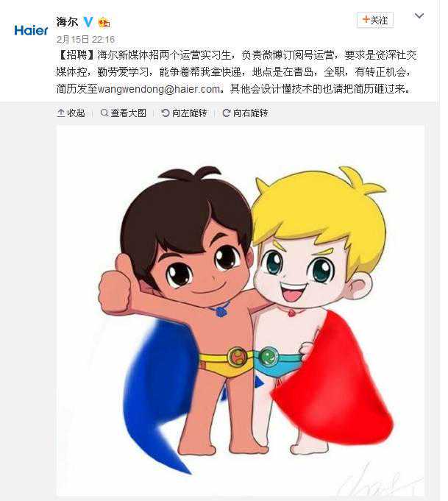The width and height of the screenshot is (448, 501).
Task: Select 向左旋转 to rotate image left
Action: pyautogui.click(x=184, y=113)
